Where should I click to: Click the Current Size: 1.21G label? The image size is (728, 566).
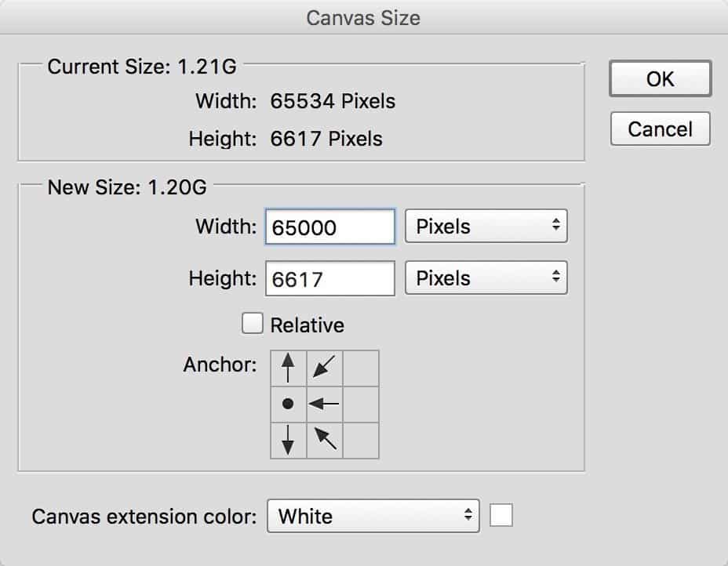point(142,67)
